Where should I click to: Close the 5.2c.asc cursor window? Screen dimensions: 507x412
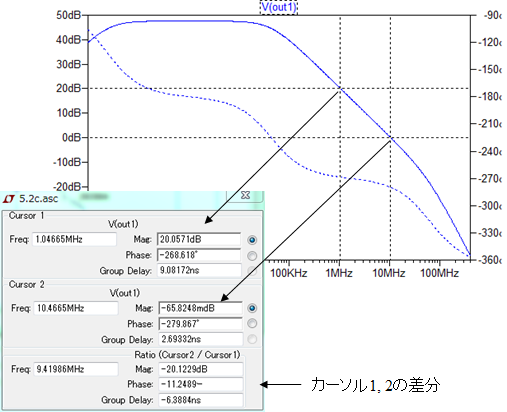pos(245,196)
